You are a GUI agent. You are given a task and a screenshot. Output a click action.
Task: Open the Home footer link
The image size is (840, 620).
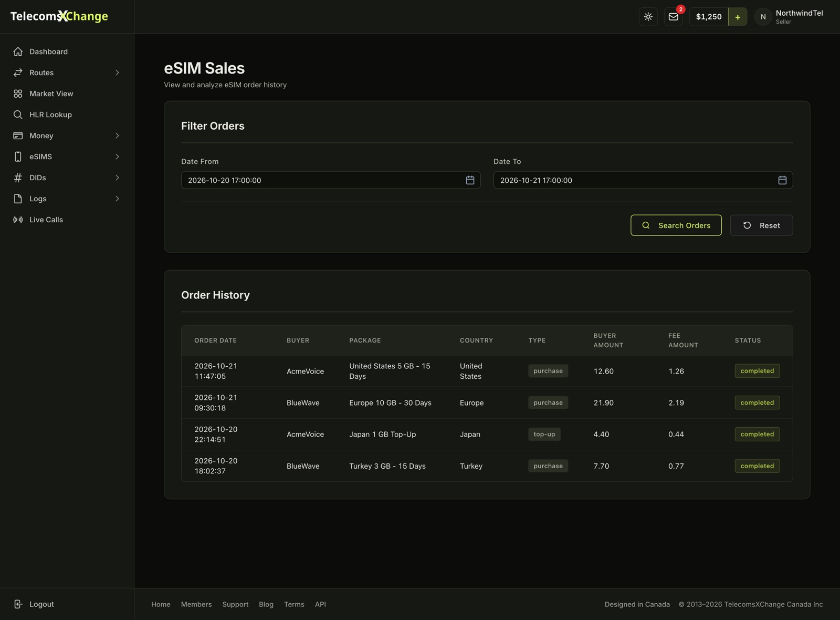tap(161, 604)
